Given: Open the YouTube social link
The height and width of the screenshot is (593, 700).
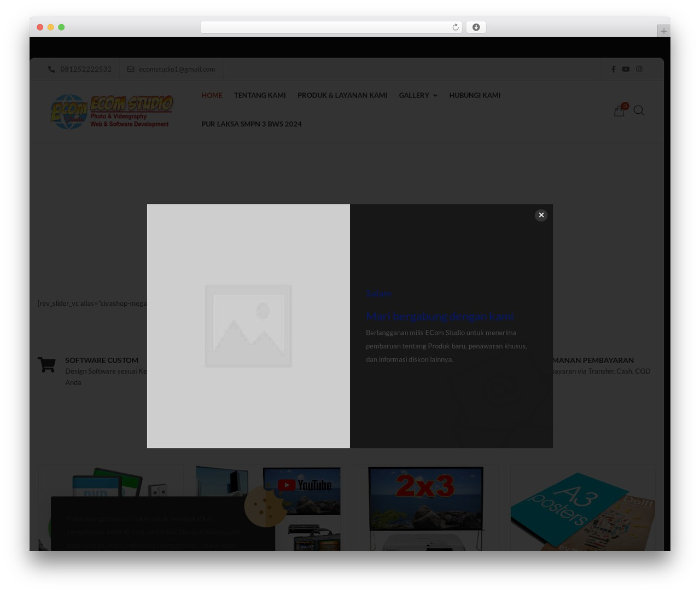Looking at the screenshot, I should (x=626, y=69).
